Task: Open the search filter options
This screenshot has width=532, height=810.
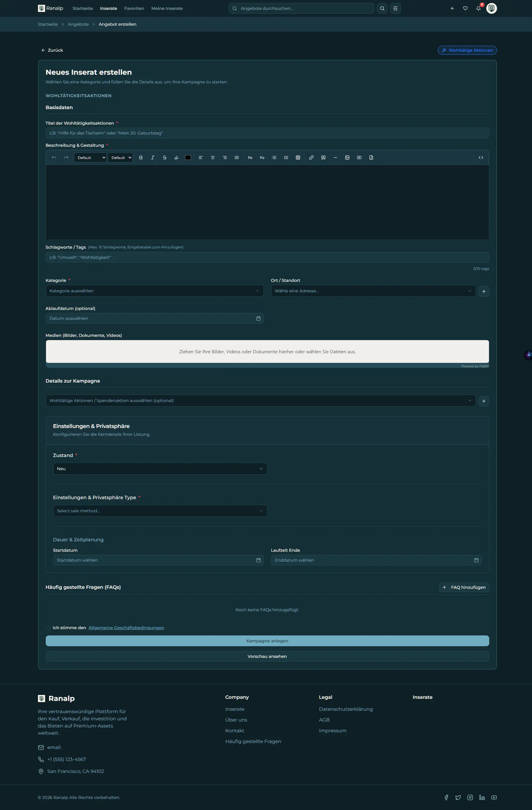Action: click(395, 8)
